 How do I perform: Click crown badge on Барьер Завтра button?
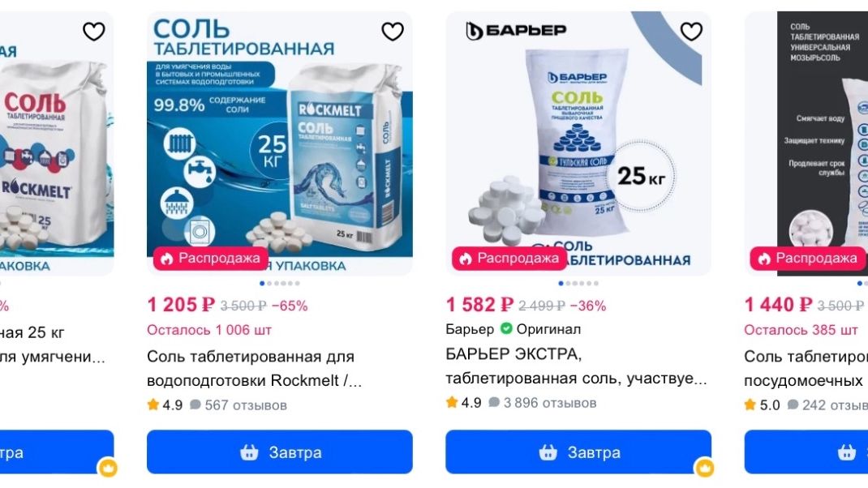point(704,468)
